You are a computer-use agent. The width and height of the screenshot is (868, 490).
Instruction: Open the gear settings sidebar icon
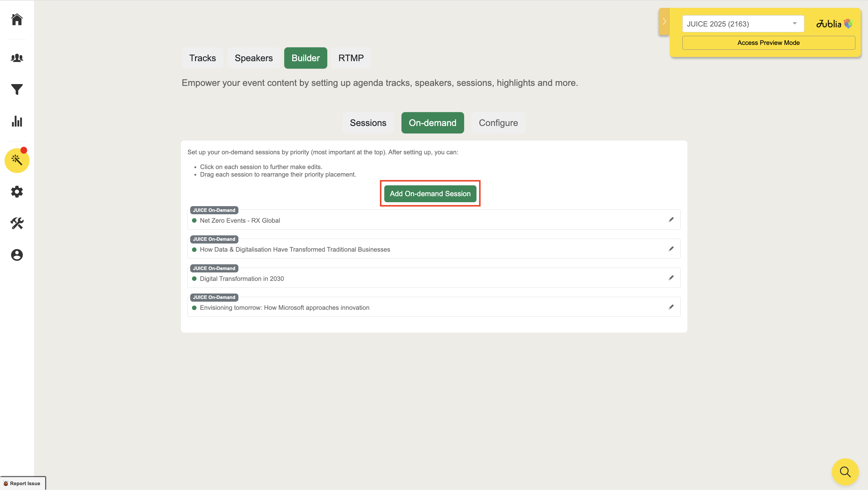[17, 192]
